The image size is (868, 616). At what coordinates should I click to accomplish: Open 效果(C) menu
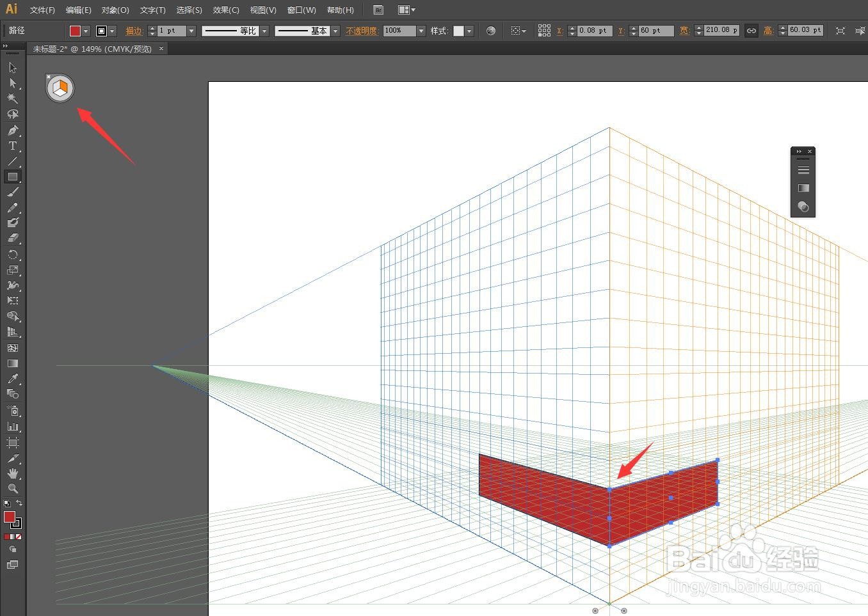226,10
